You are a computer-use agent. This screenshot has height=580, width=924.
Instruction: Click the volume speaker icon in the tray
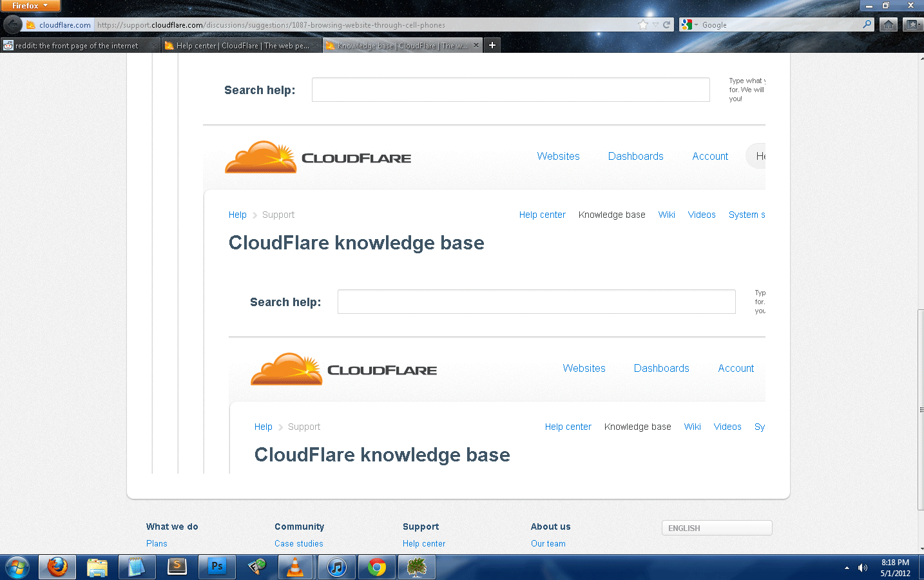863,568
